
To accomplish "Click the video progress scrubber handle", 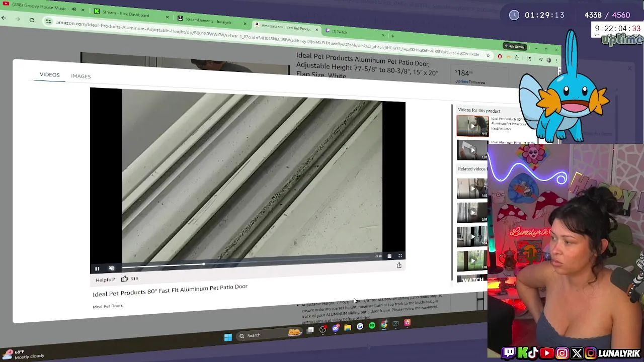I will tap(204, 264).
